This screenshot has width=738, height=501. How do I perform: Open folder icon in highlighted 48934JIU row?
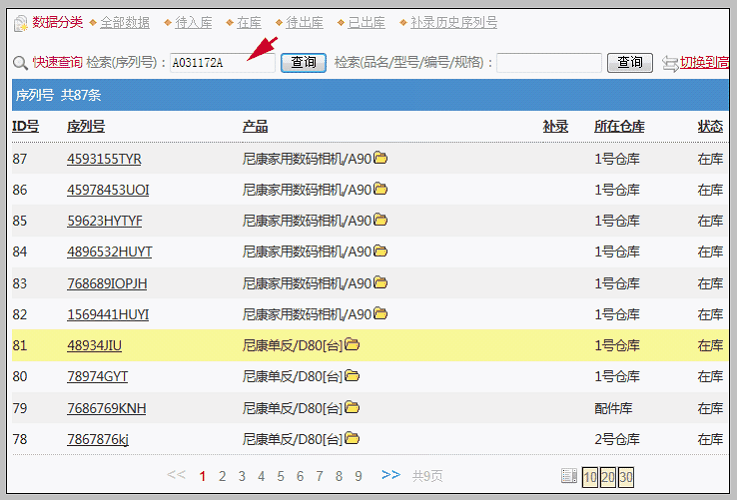tap(352, 345)
